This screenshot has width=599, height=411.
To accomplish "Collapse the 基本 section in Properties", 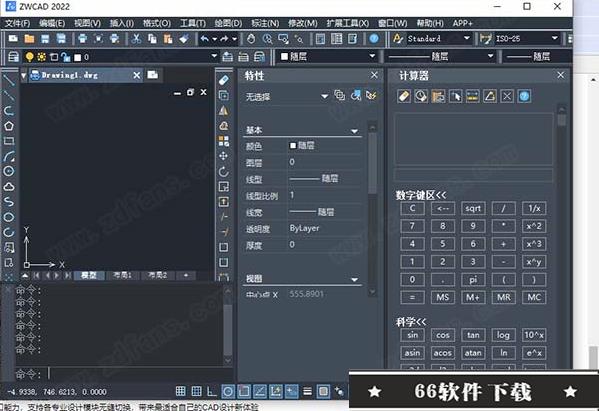I will 355,131.
